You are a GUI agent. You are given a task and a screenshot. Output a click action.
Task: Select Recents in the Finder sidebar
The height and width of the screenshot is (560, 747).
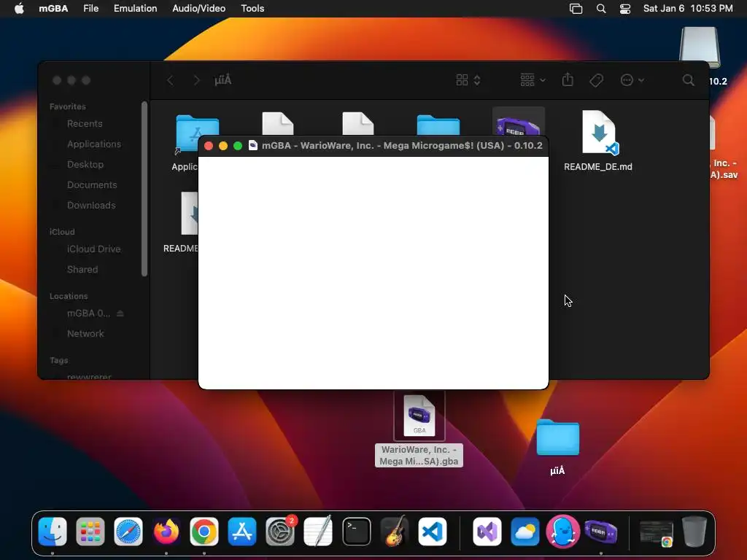tap(85, 124)
